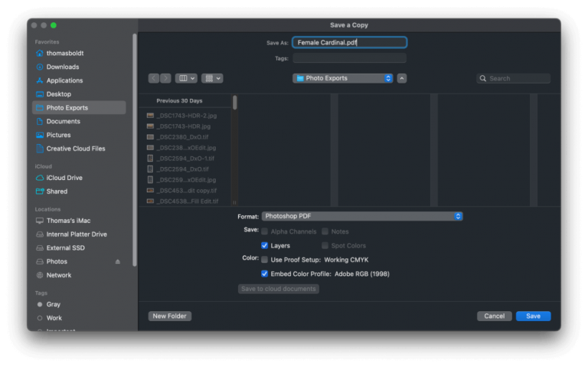
Task: Click the back navigation arrow icon
Action: tap(154, 78)
